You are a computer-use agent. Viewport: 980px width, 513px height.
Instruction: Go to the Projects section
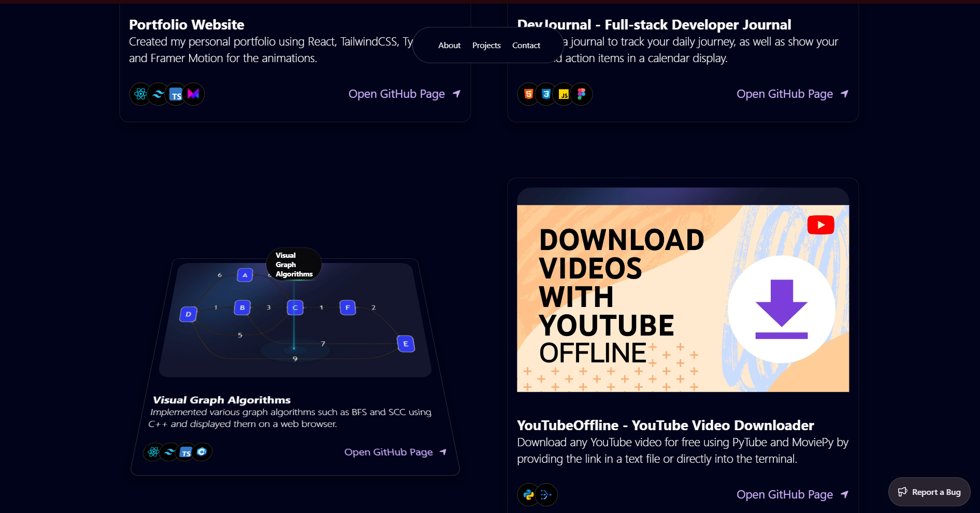[486, 46]
